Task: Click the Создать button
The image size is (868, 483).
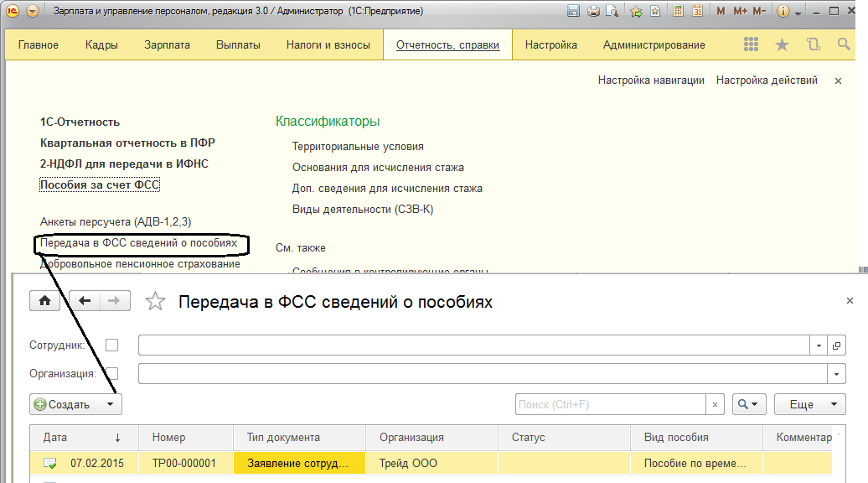Action: 75,404
